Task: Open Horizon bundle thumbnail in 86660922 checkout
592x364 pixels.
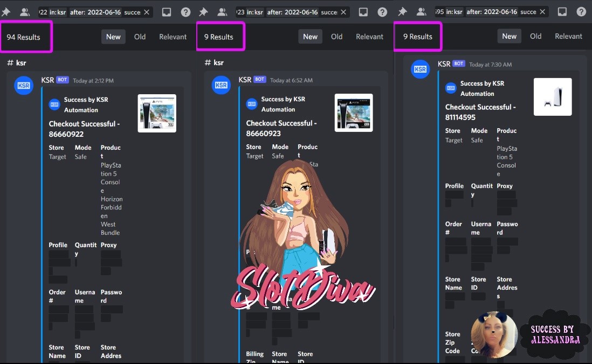Action: (157, 113)
